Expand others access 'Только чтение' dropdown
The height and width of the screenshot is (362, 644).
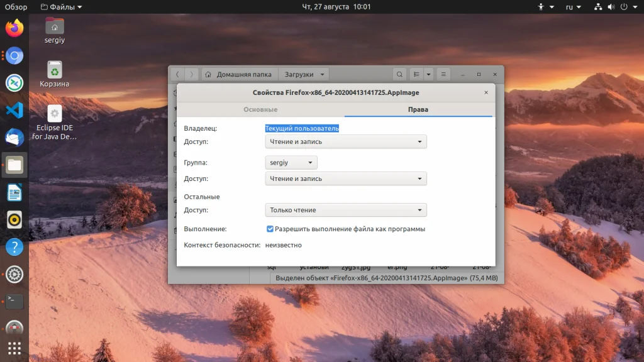[345, 211]
